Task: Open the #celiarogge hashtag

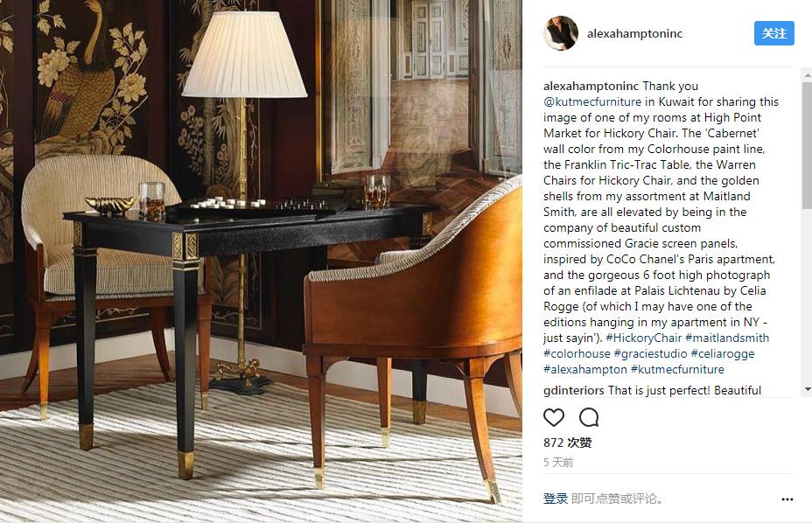Action: (x=723, y=353)
